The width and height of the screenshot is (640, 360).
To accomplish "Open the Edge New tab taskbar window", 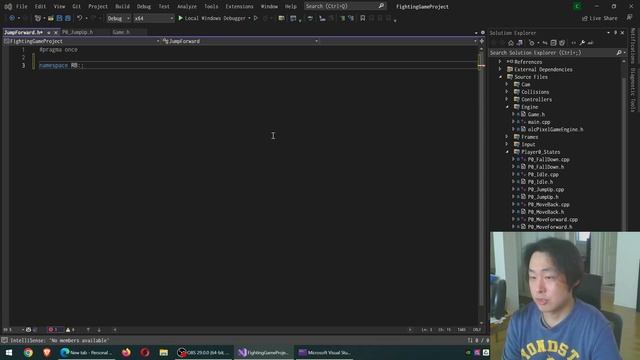I will point(86,352).
